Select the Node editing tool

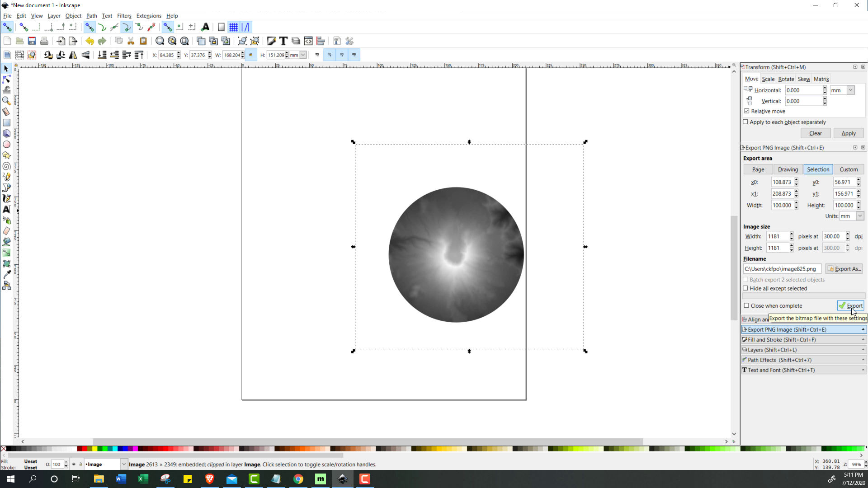[6, 79]
